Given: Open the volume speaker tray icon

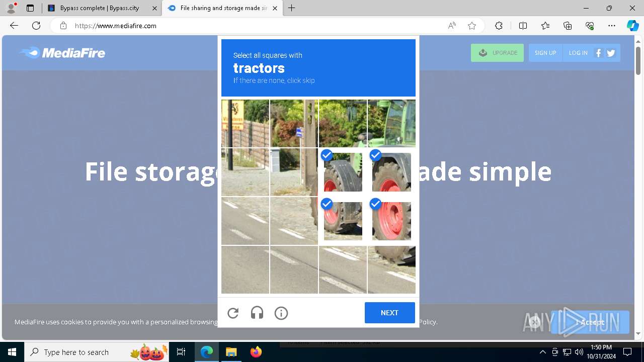Looking at the screenshot, I should 579,352.
